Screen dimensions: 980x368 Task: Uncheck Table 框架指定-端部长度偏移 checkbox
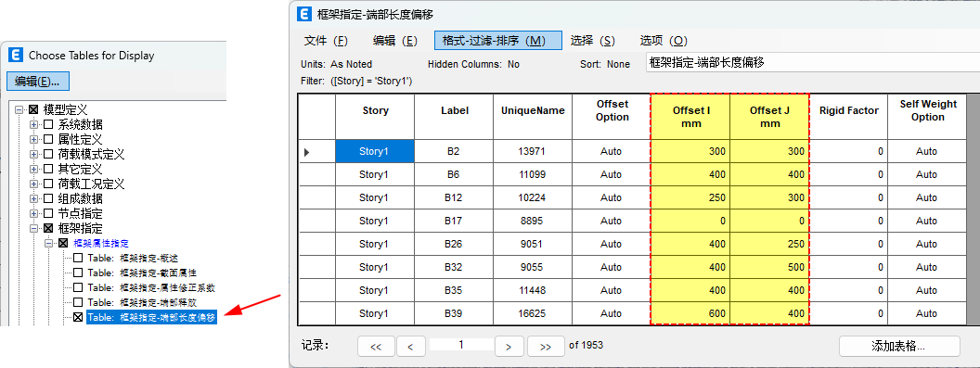click(x=78, y=317)
